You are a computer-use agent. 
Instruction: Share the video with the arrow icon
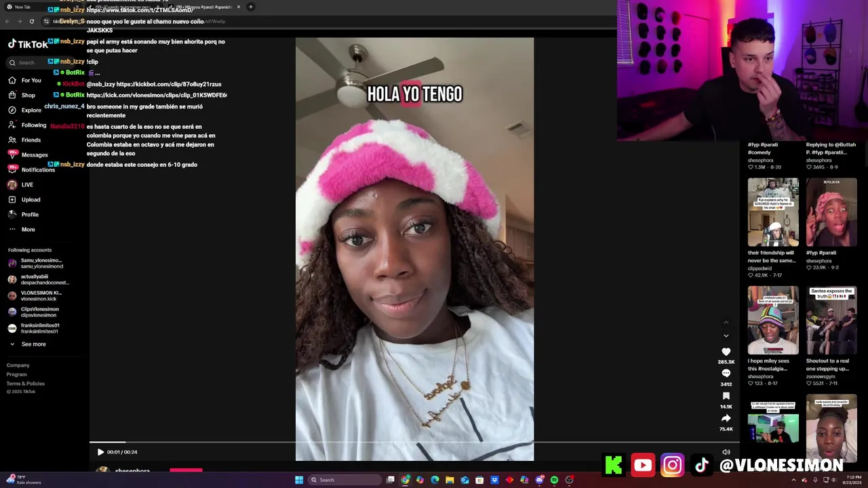[726, 418]
